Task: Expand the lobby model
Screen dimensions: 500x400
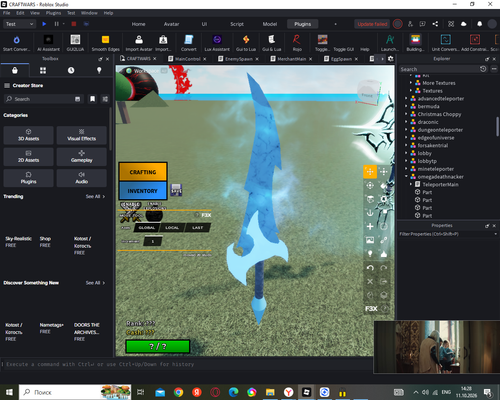Action: (406, 153)
